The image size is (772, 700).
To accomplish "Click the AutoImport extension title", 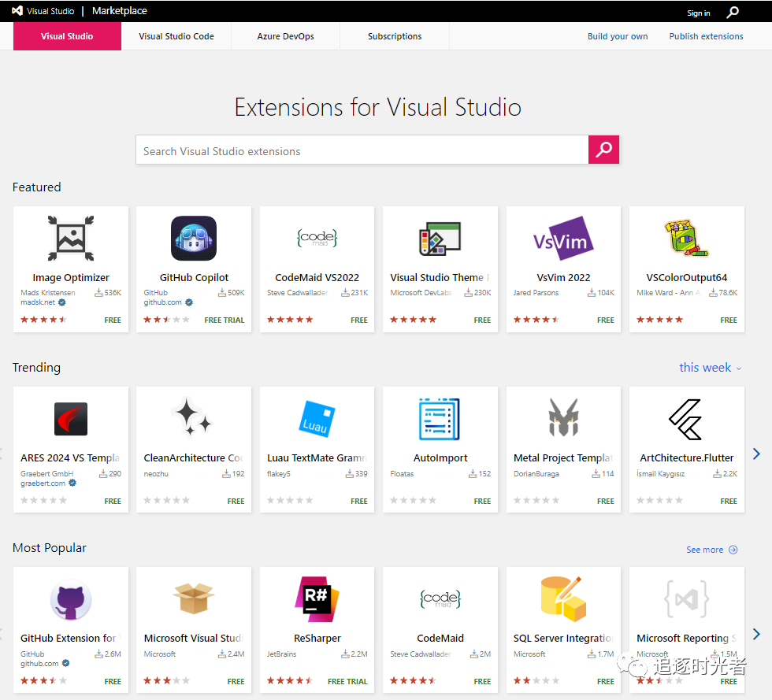I will 440,457.
